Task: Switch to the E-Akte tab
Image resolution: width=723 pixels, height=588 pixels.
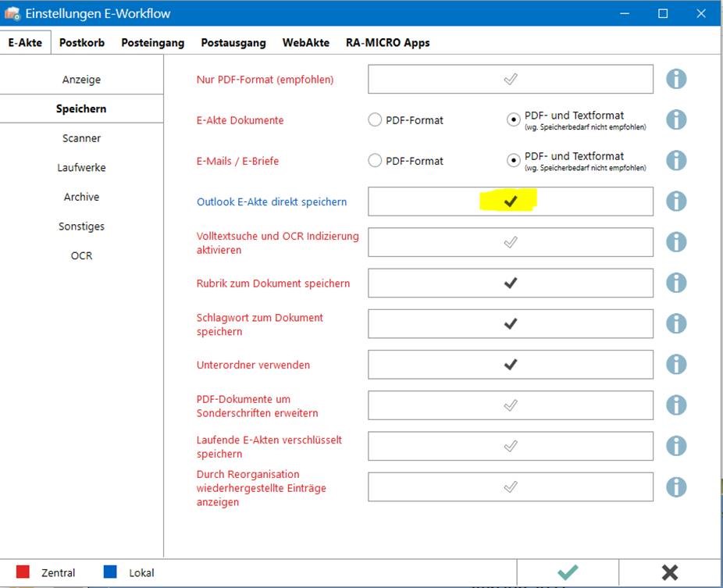Action: coord(25,42)
